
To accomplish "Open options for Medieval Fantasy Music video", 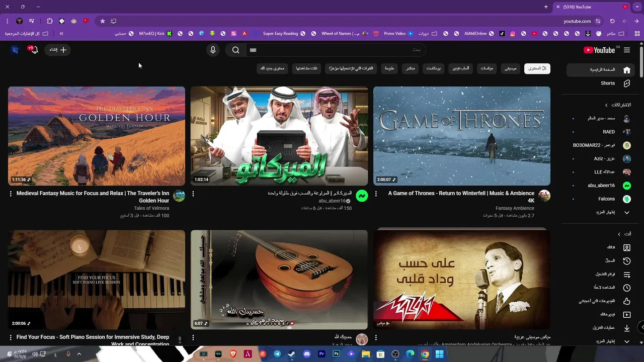I will pyautogui.click(x=11, y=194).
